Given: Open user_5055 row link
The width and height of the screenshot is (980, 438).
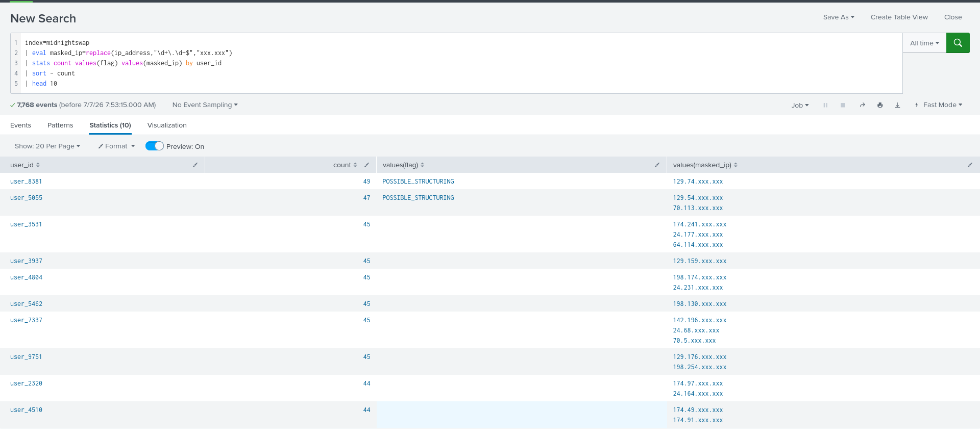Looking at the screenshot, I should point(26,198).
